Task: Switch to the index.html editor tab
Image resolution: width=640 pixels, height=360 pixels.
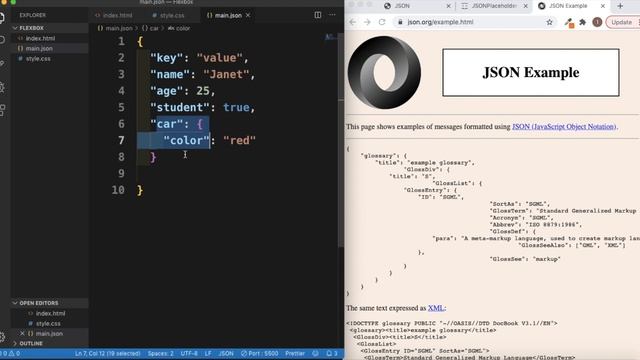Action: (113, 15)
